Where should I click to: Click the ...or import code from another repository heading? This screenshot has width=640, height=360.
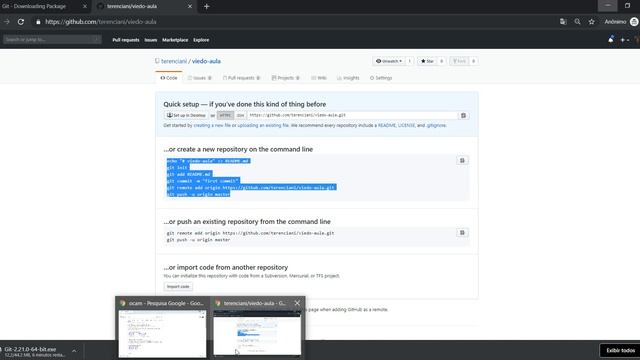tap(226, 267)
